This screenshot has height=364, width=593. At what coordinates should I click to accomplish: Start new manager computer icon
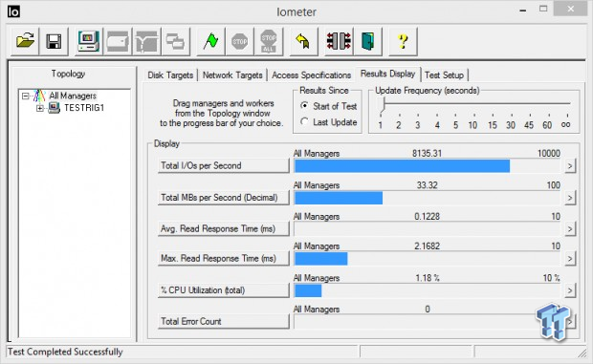tap(88, 41)
